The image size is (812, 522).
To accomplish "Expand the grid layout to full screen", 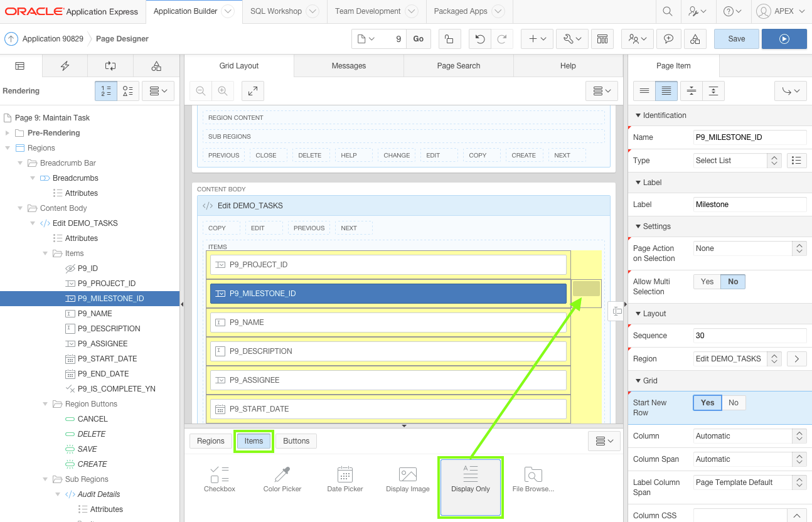I will (x=252, y=91).
